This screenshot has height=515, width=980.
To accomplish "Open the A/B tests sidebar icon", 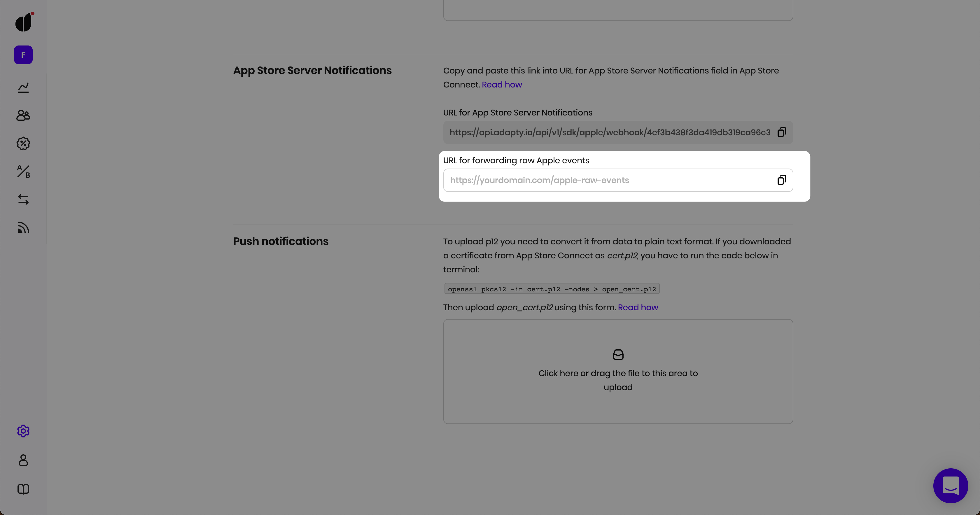I will (23, 171).
